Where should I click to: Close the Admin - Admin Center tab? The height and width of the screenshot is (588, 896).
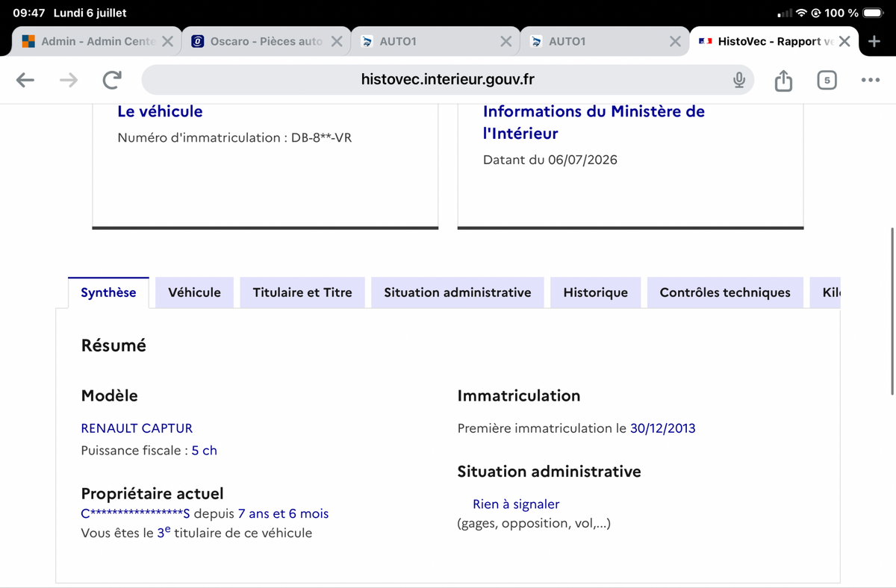tap(168, 42)
